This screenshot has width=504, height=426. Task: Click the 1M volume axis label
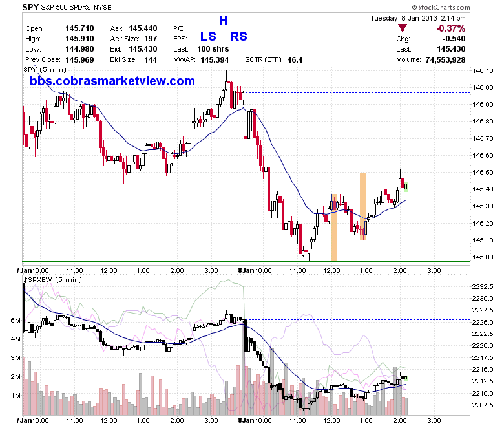pos(16,395)
